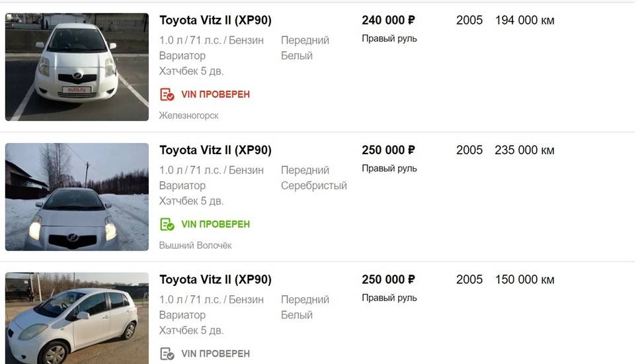The width and height of the screenshot is (644, 364).
Task: Open the white Vitz photo from Железногорск
Action: [77, 67]
